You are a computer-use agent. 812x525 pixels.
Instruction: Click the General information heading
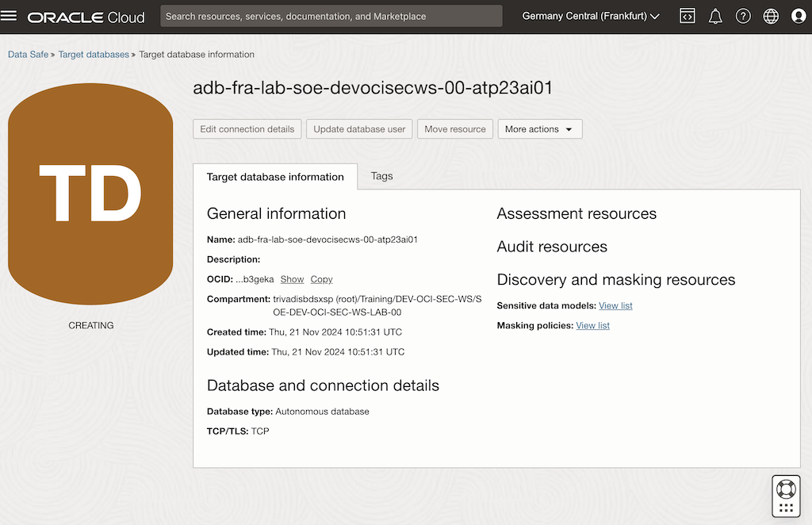tap(276, 213)
